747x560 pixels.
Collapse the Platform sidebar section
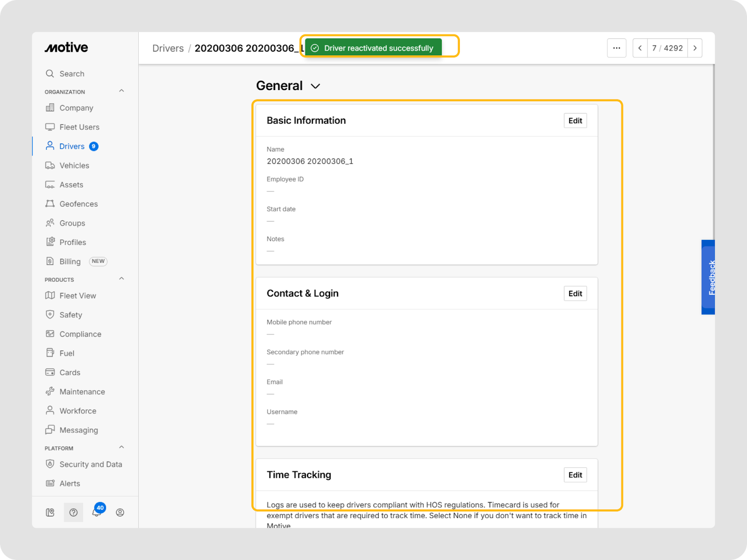(121, 447)
